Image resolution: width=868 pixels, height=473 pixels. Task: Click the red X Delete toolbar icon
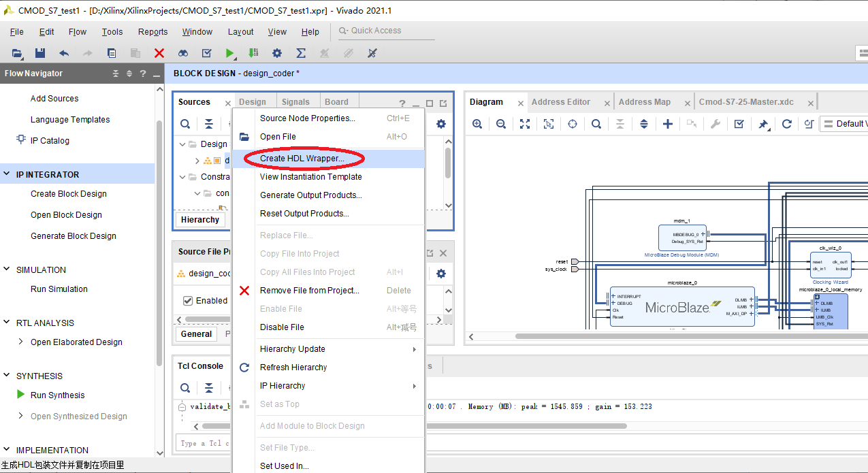(159, 53)
